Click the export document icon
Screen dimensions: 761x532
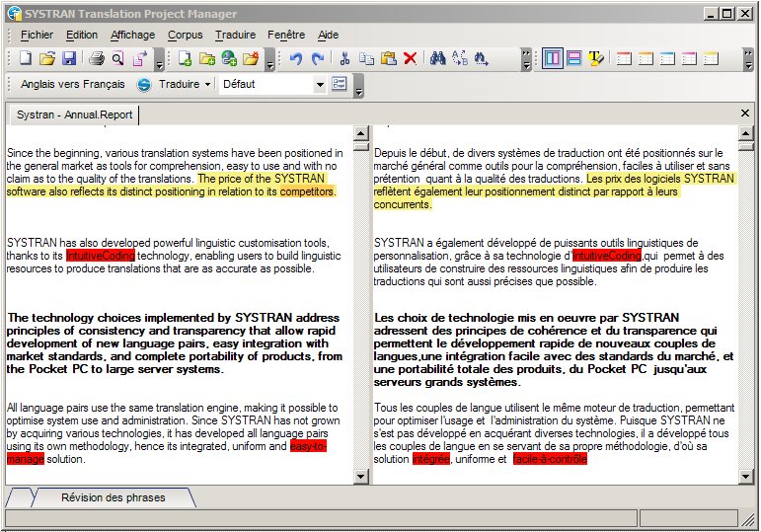(x=140, y=59)
